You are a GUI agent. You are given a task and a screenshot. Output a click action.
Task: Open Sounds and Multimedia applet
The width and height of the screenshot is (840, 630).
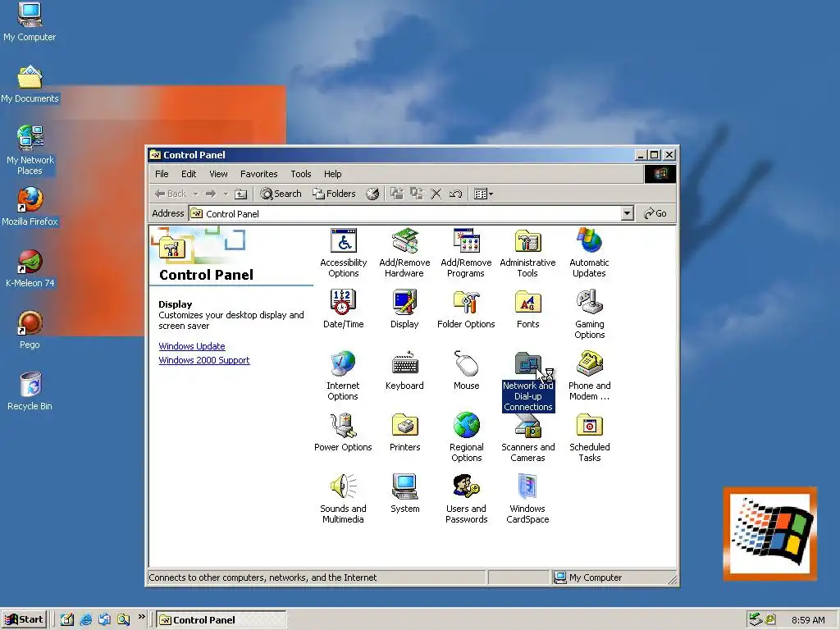(x=343, y=500)
